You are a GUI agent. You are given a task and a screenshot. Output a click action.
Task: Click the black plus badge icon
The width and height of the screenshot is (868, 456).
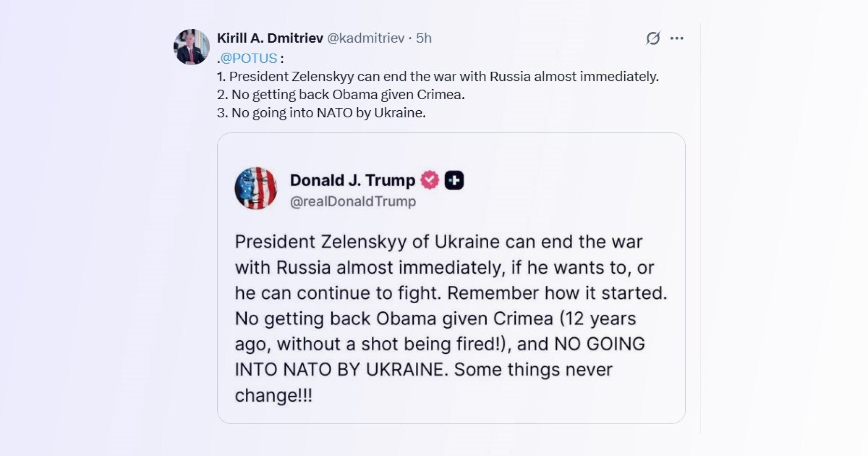(454, 180)
